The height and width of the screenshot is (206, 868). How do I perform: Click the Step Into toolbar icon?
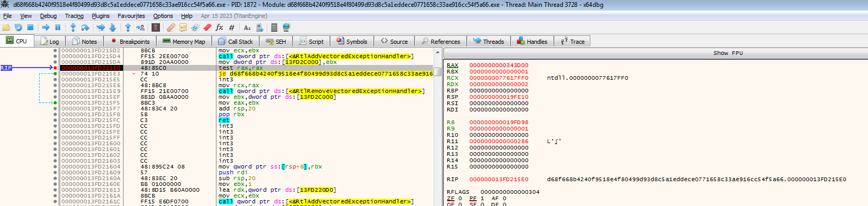point(73,27)
